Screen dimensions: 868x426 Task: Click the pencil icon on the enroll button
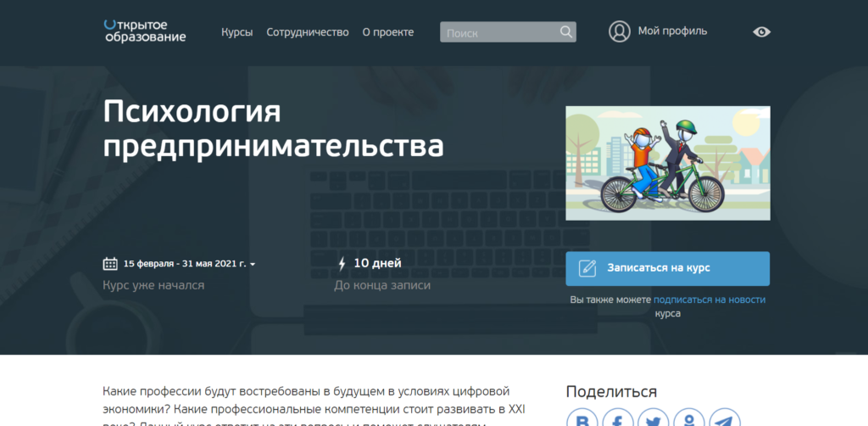(x=587, y=268)
